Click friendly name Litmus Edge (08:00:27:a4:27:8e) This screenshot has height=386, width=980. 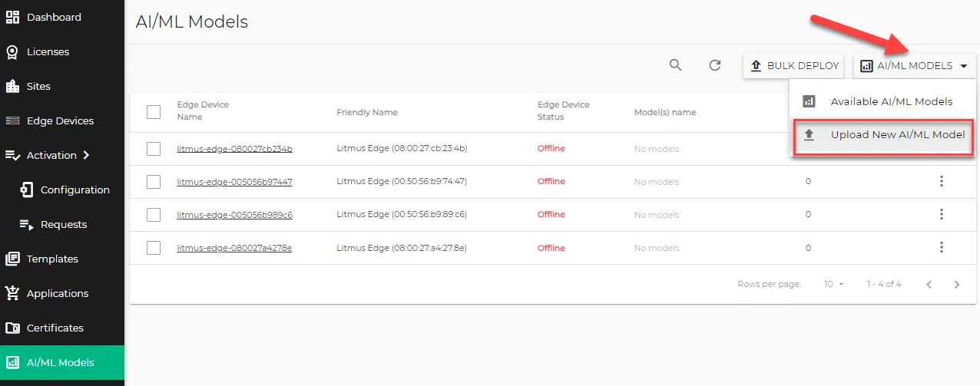pos(402,248)
